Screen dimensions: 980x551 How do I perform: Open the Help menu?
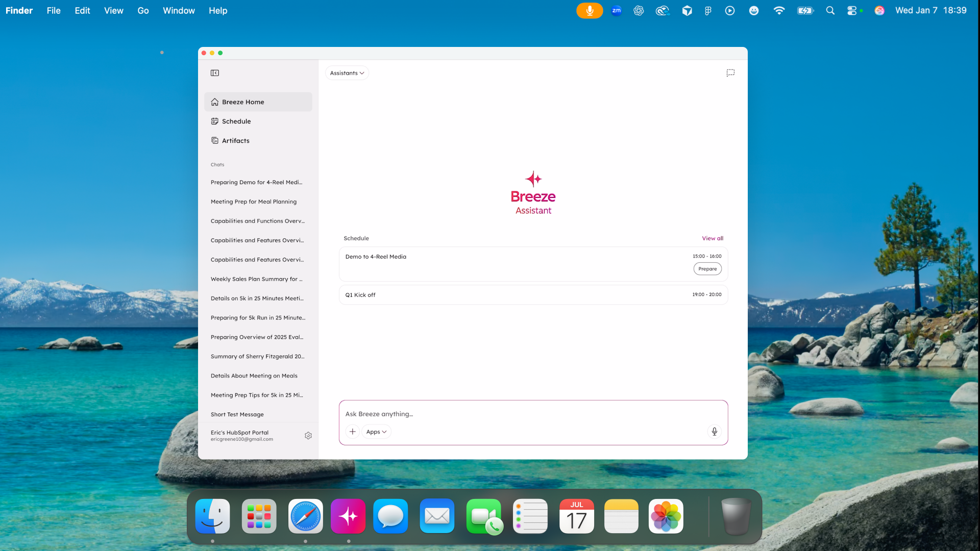tap(218, 11)
